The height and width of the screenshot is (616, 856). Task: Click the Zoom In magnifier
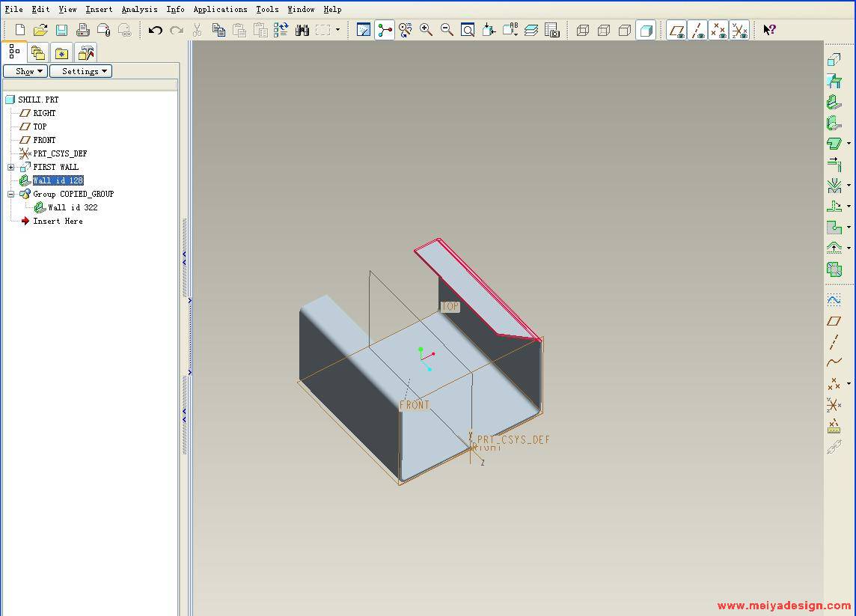[x=426, y=30]
